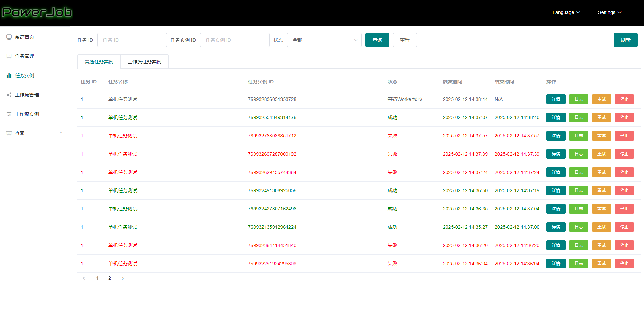The height and width of the screenshot is (320, 644).
Task: Expand the 容器 submenu chevron
Action: (61, 133)
